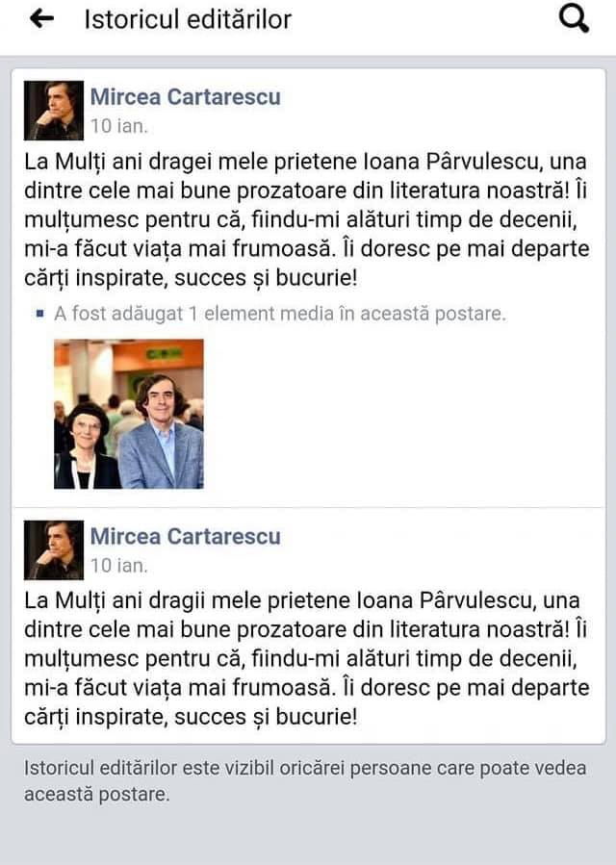Tap the edited post text with 'dragei'
Image resolution: width=616 pixels, height=865 pixels.
(x=306, y=219)
